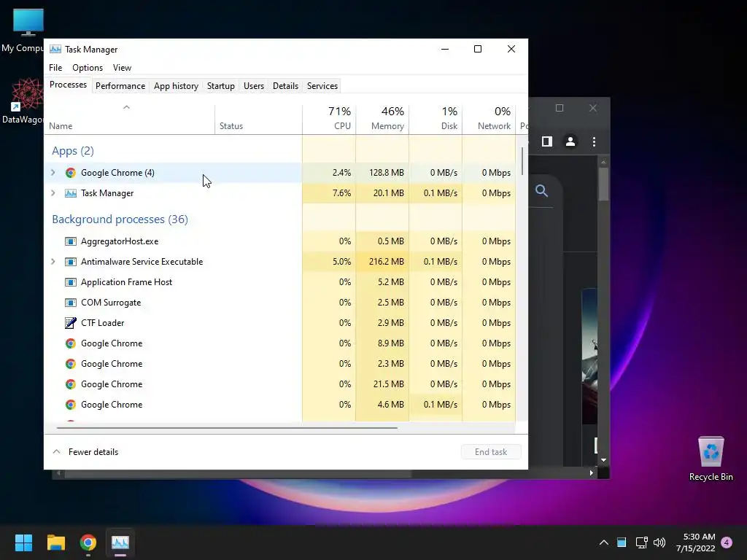Click the COM Surrogate process icon
The width and height of the screenshot is (747, 560).
[71, 303]
